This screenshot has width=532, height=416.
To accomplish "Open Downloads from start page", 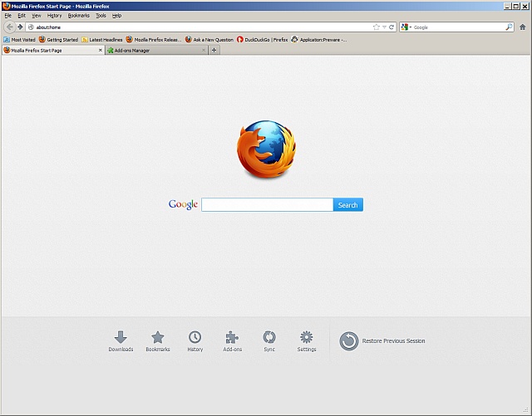I will tap(121, 341).
